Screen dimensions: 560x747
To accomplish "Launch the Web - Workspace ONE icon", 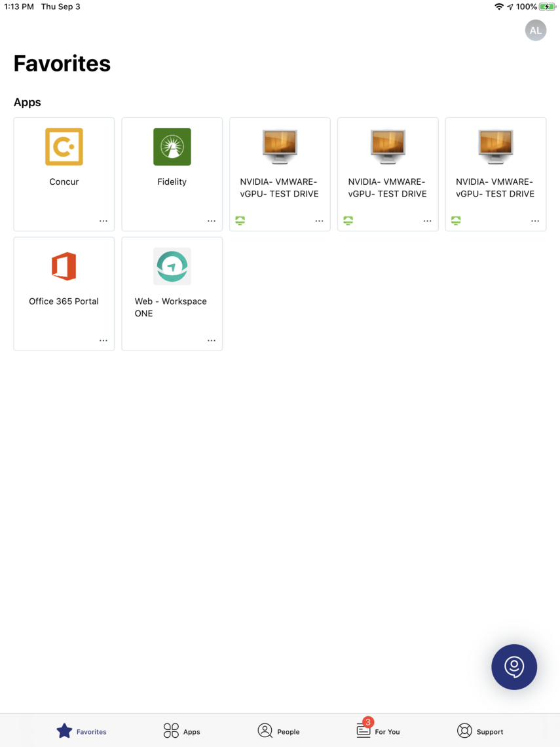I will (x=172, y=266).
